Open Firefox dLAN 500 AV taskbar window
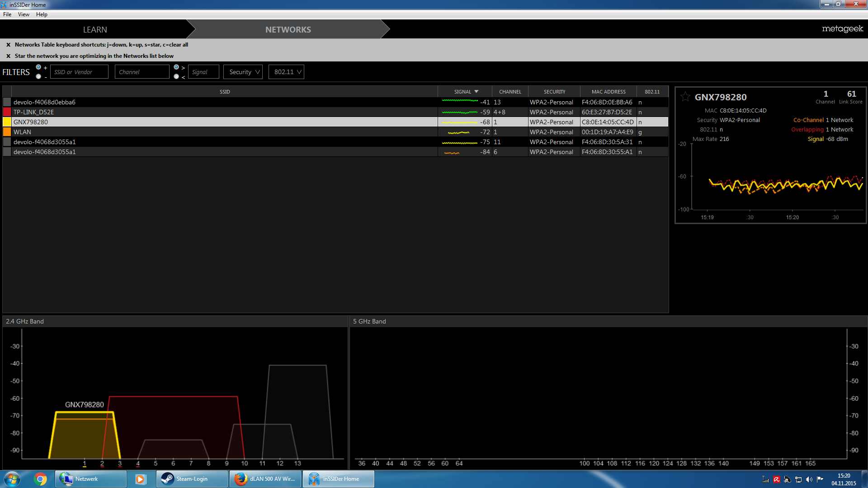 [265, 479]
